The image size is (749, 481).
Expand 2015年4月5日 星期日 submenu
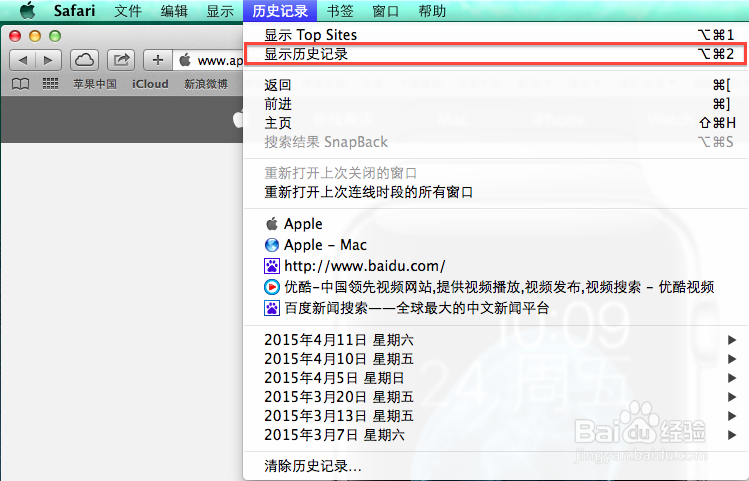[x=495, y=378]
